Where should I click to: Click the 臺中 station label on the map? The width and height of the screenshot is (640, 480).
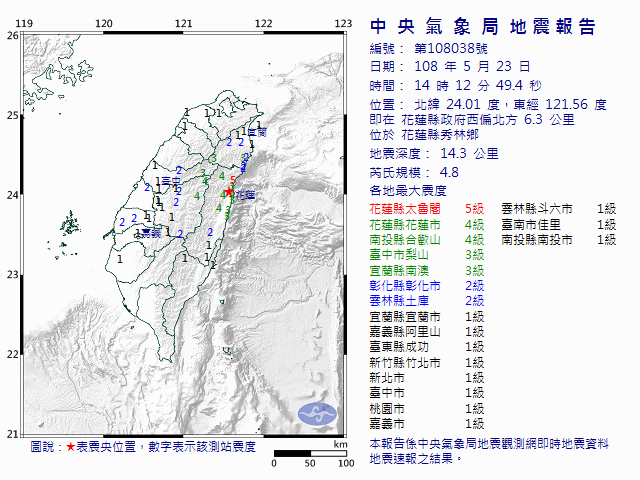pos(169,181)
